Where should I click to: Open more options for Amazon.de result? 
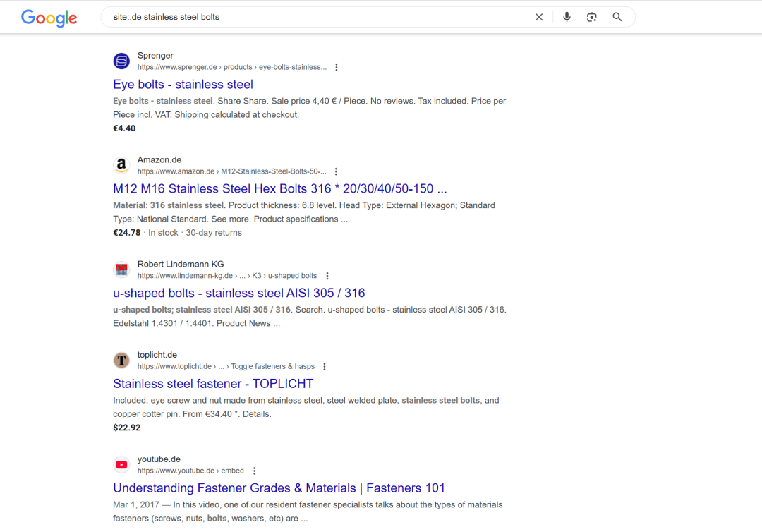pos(336,171)
